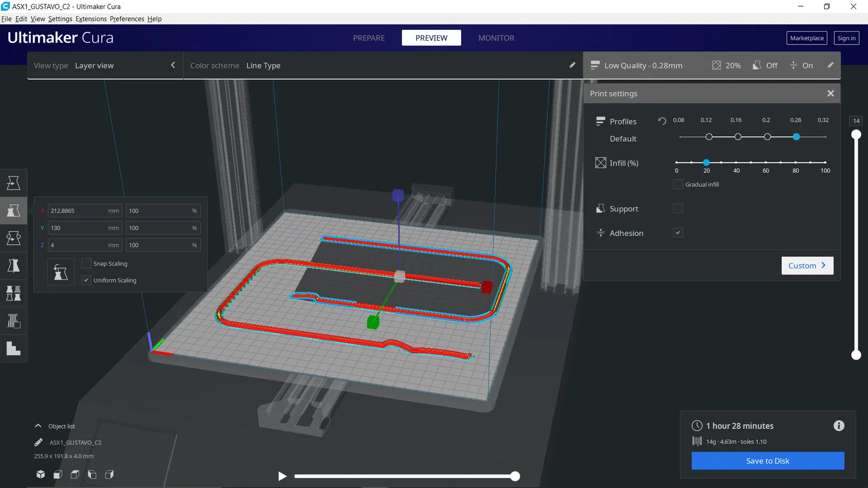
Task: Click the Z dimension field 4 mm
Action: (x=85, y=245)
